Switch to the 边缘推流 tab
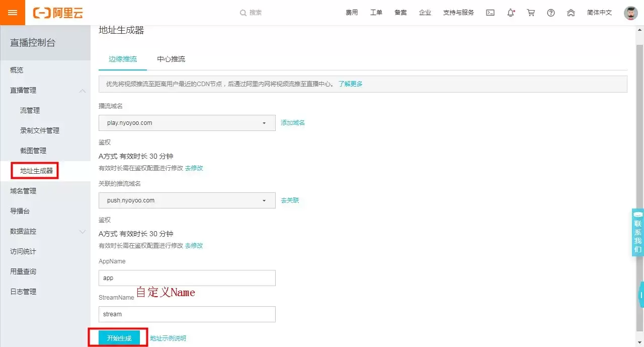 point(123,59)
